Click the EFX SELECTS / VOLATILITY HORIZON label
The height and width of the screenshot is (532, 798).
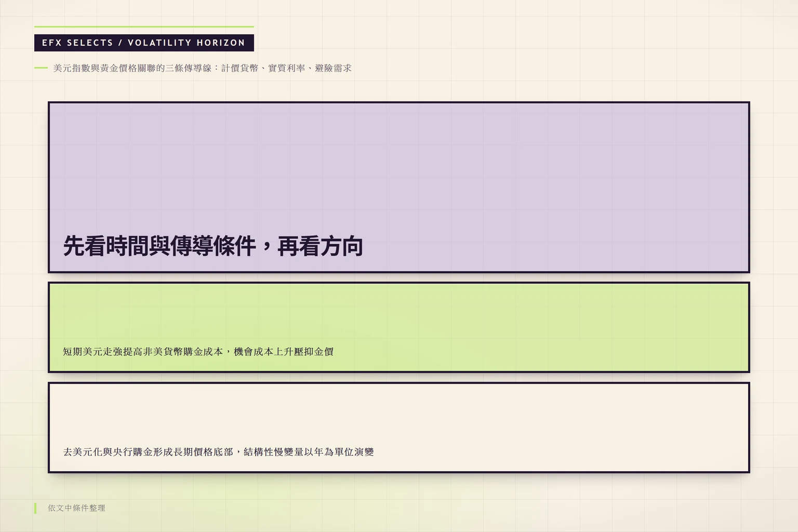[144, 43]
